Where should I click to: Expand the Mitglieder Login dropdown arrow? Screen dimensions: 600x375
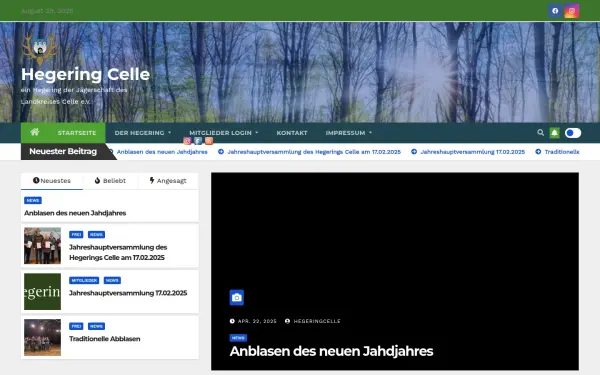[257, 133]
